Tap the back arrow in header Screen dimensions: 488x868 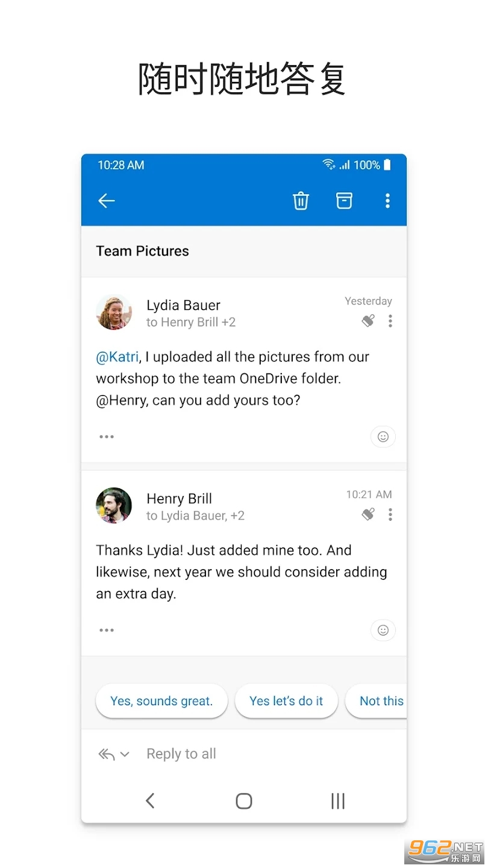(x=107, y=201)
